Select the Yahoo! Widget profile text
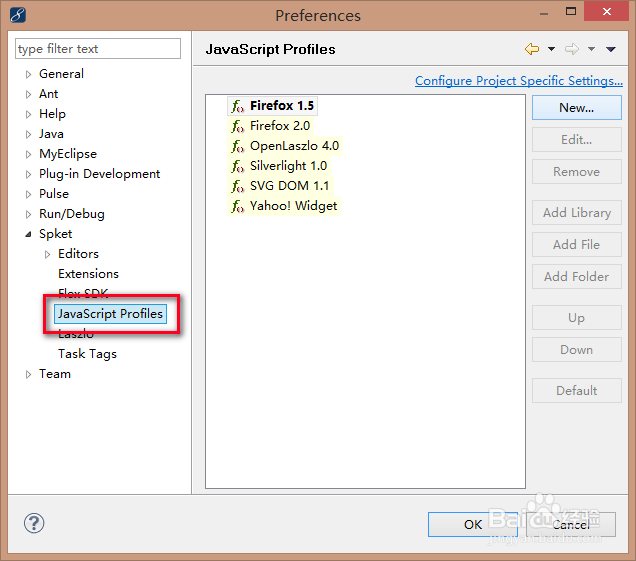 pyautogui.click(x=293, y=206)
